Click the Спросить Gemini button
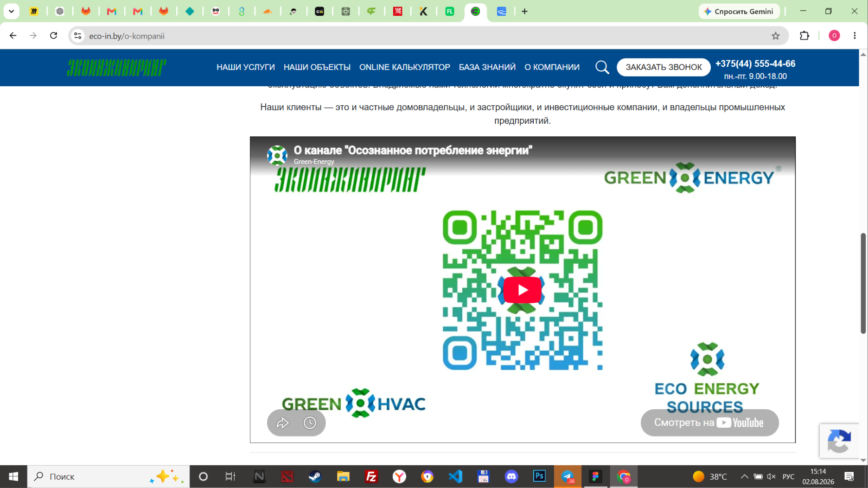This screenshot has width=868, height=488. pos(739,12)
